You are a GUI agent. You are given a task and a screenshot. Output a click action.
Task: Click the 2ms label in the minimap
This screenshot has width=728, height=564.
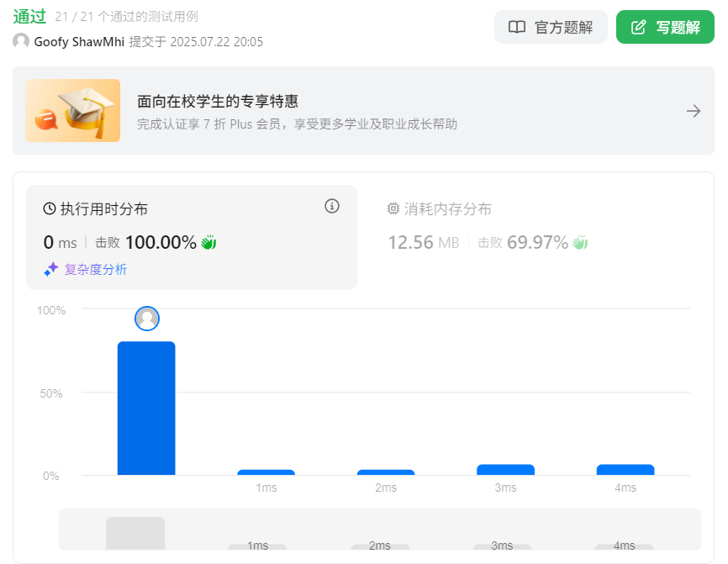[380, 546]
